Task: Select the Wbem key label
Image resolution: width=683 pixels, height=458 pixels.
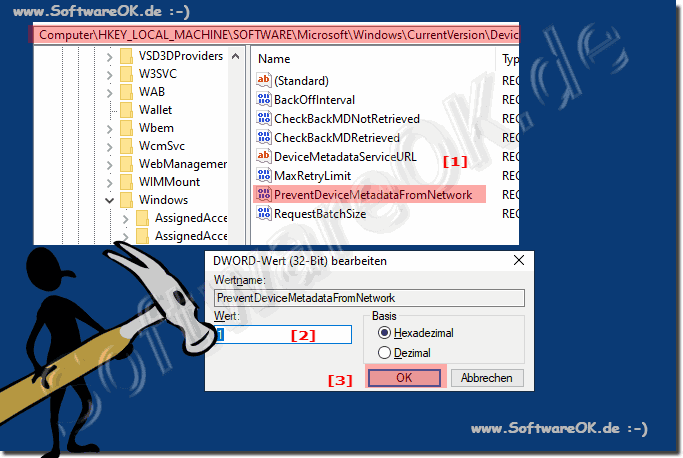Action: pyautogui.click(x=156, y=128)
